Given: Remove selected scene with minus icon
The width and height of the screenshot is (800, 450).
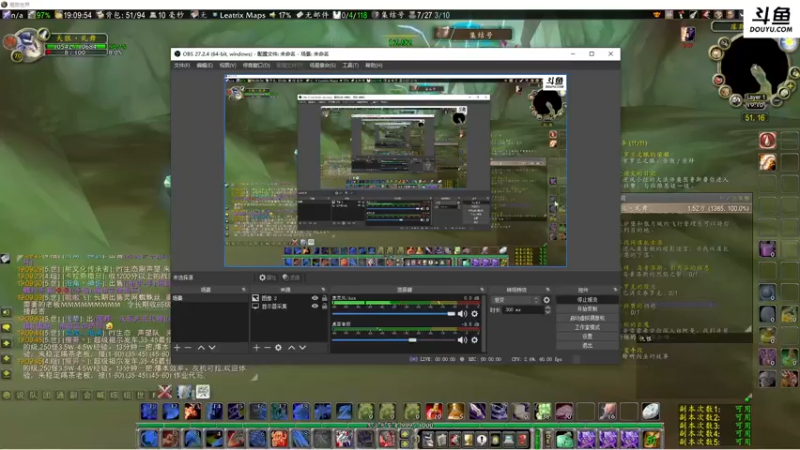Looking at the screenshot, I should pos(188,347).
